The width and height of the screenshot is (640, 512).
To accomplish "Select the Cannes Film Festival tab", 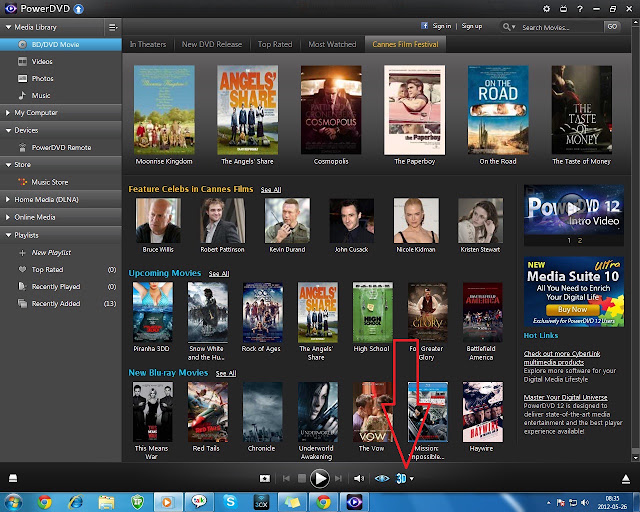I will click(x=405, y=44).
